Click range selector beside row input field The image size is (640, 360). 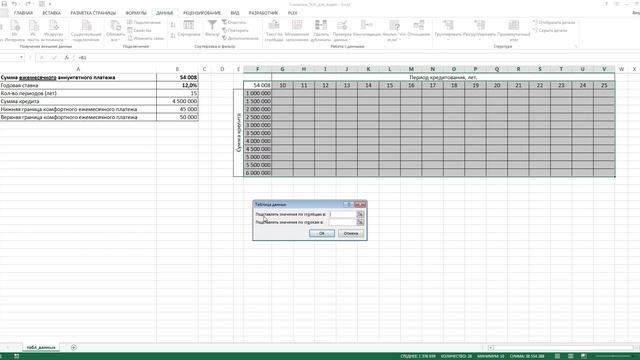click(360, 222)
